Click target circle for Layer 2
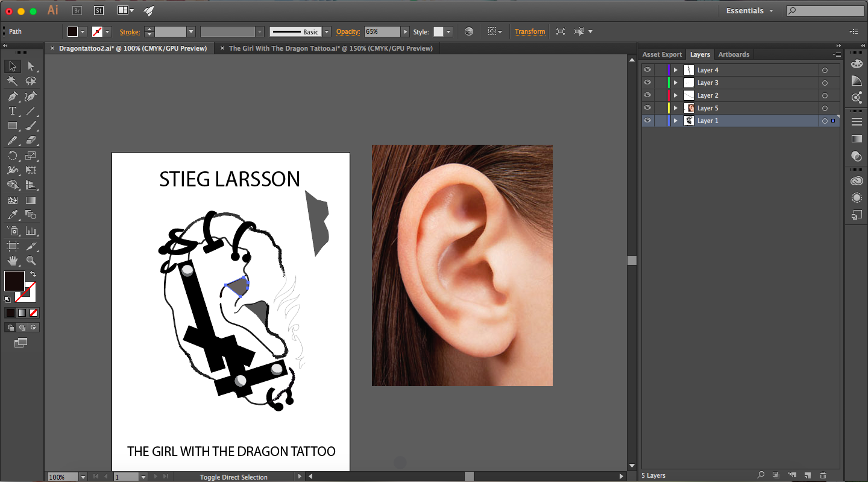Viewport: 868px width, 482px height. click(x=825, y=96)
